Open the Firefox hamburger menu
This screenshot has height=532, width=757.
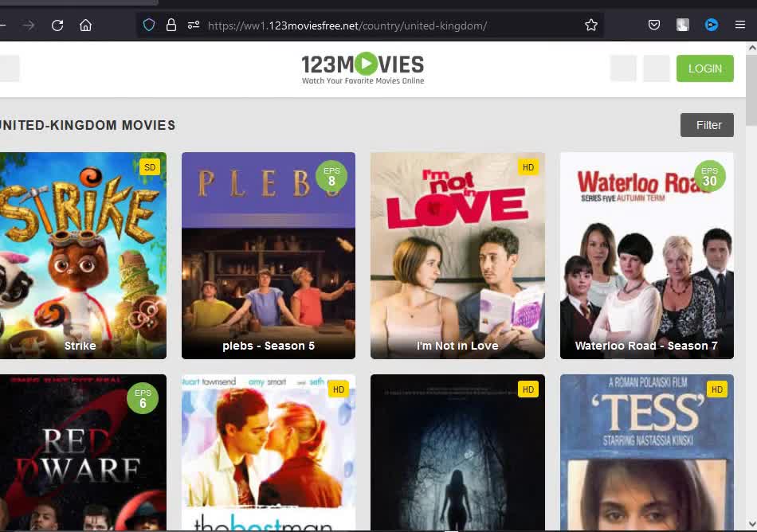click(x=740, y=25)
